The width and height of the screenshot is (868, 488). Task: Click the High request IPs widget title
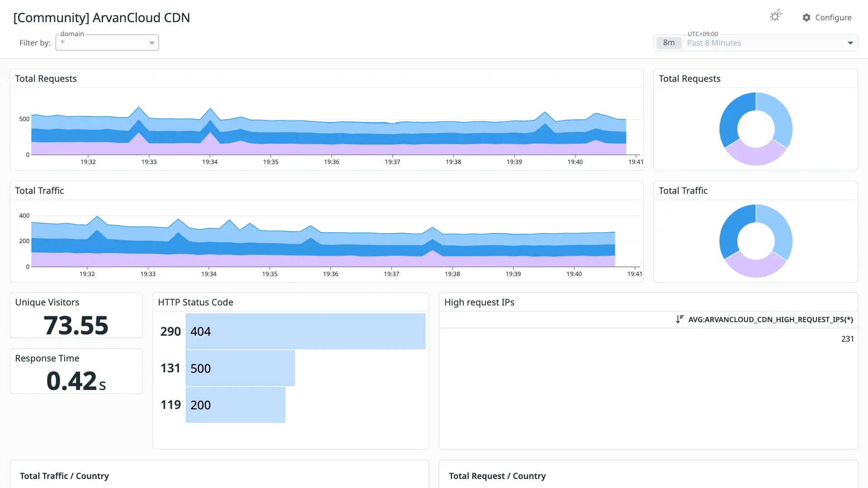point(479,302)
